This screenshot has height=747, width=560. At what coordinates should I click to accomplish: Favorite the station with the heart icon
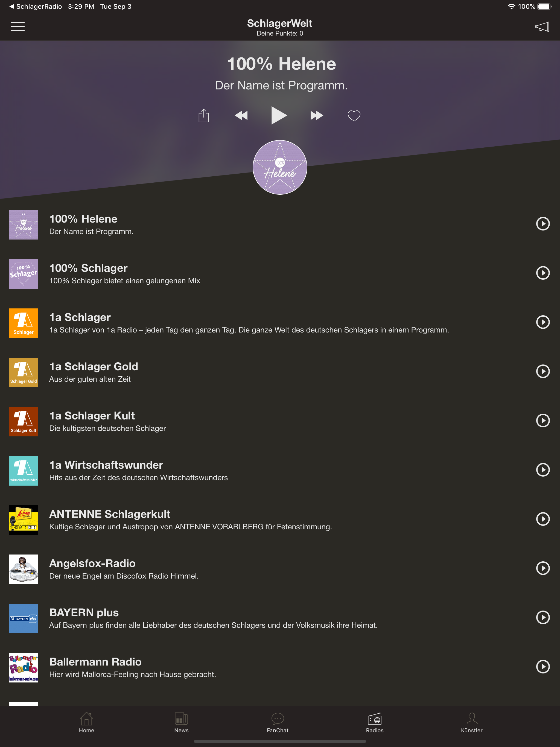(354, 115)
